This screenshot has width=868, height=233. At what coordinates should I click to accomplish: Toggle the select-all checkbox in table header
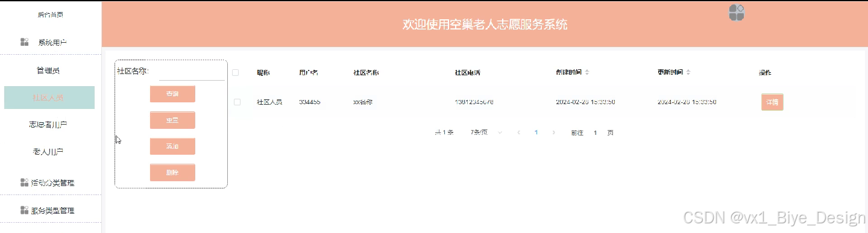[x=236, y=72]
